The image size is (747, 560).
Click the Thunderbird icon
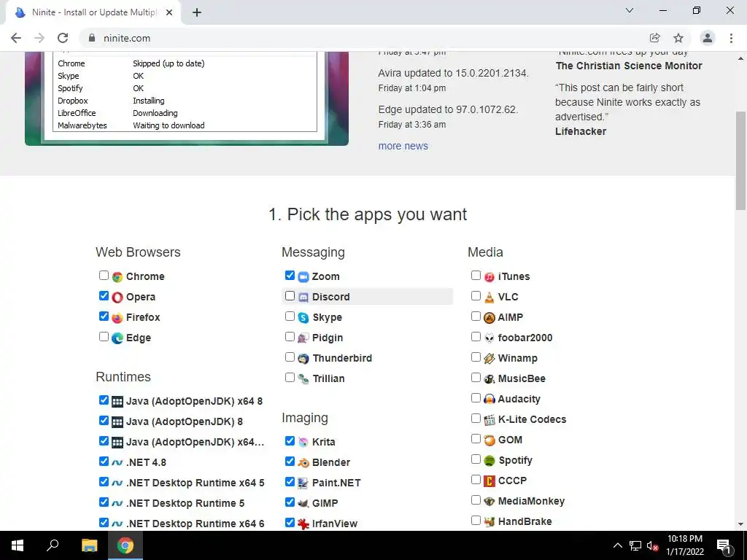coord(303,359)
